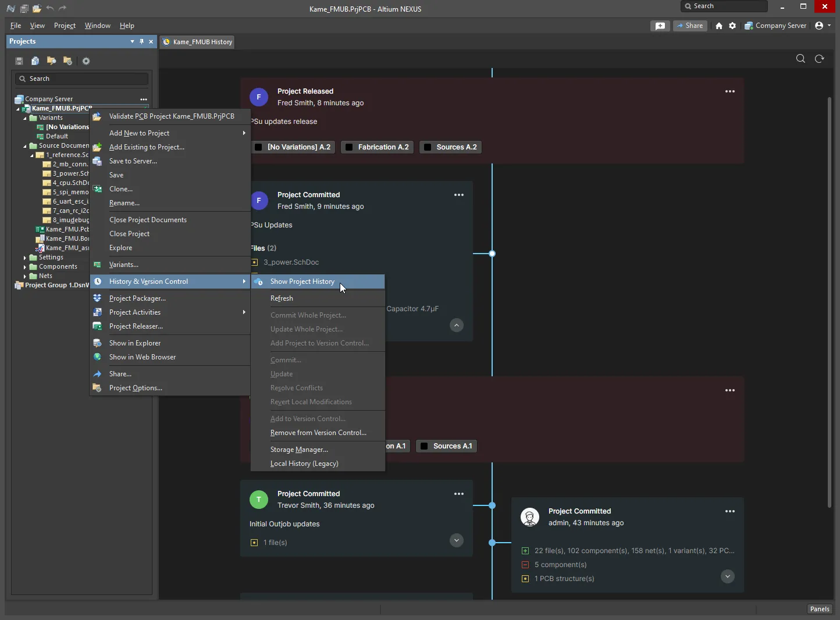Image resolution: width=840 pixels, height=620 pixels.
Task: Collapse the Variants tree folder
Action: click(25, 118)
